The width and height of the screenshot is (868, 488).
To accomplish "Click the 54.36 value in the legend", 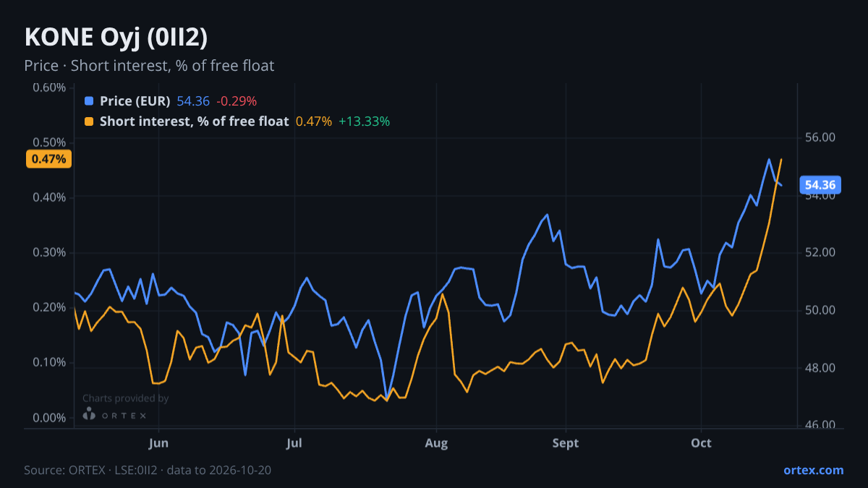I will click(x=193, y=101).
